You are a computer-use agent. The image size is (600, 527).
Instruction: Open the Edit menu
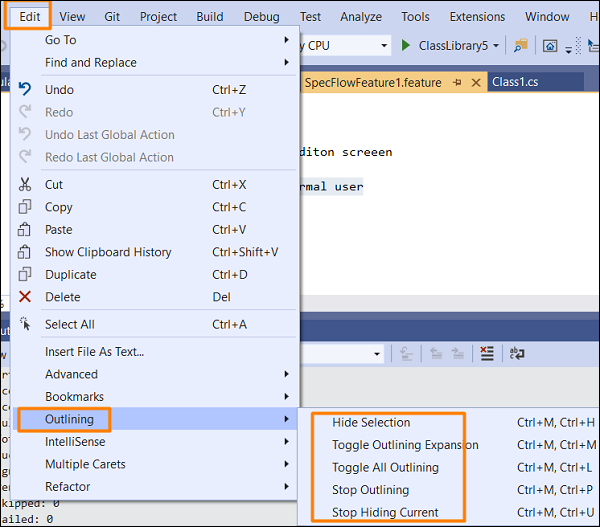(29, 16)
